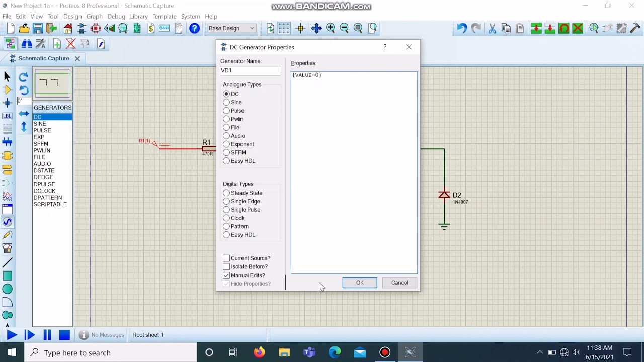Select the Exponent analogue type radio
This screenshot has width=644, height=362.
[x=226, y=144]
